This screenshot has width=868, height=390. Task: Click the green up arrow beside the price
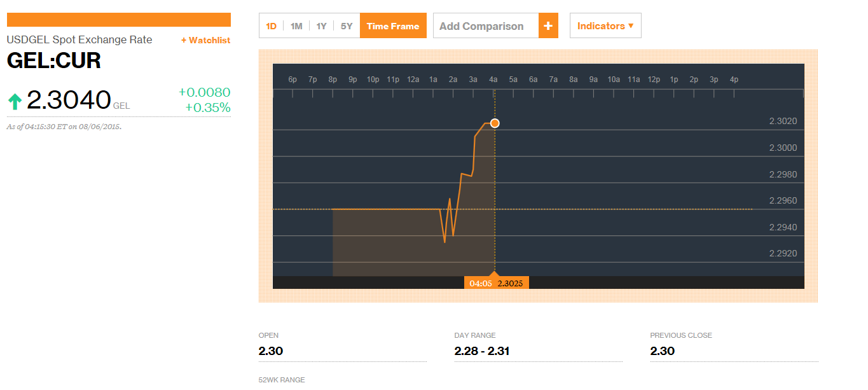coord(15,101)
